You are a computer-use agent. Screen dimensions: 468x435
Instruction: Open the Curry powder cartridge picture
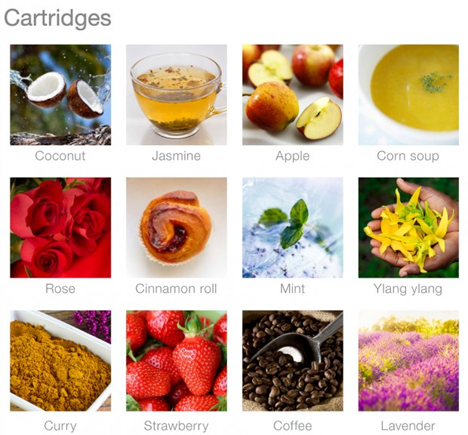coord(60,361)
